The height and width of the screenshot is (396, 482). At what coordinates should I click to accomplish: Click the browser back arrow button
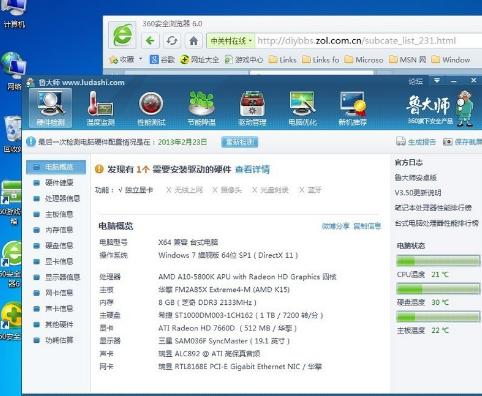[x=150, y=41]
